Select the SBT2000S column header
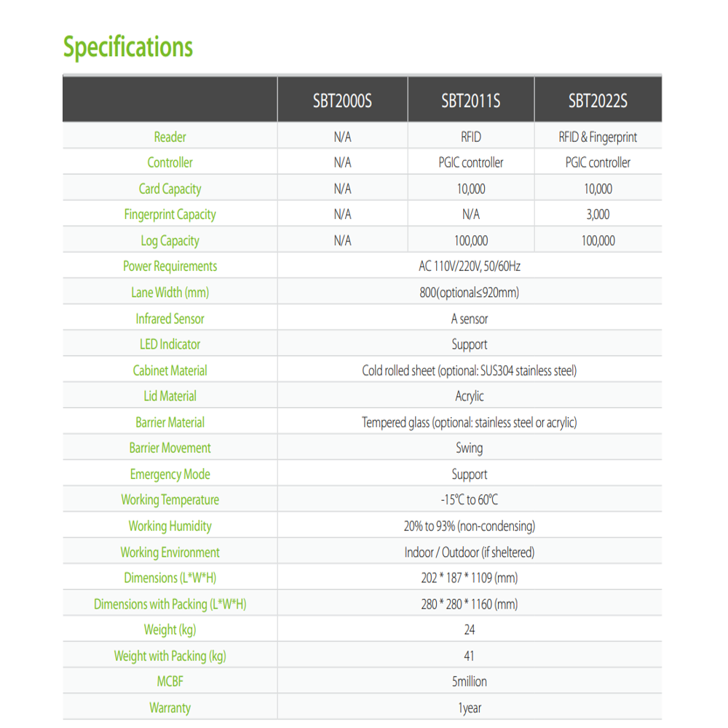Viewport: 728px width, 728px height. click(342, 100)
